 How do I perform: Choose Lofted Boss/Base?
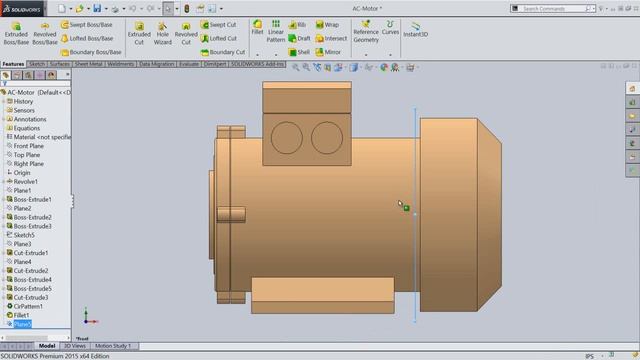click(x=87, y=38)
